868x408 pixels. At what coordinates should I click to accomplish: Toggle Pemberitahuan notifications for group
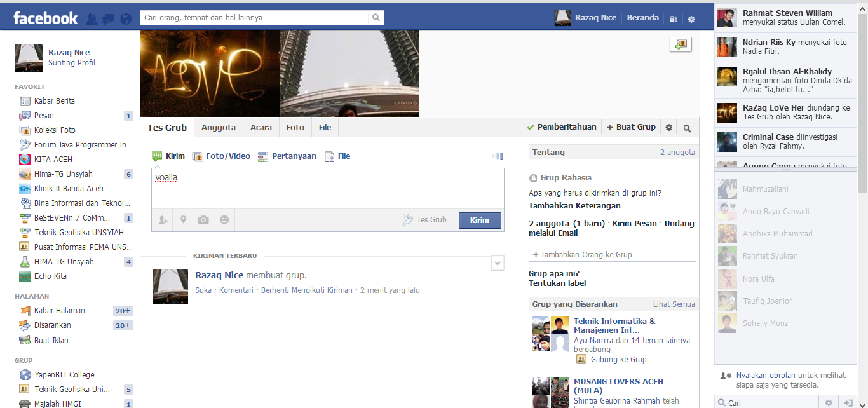click(562, 127)
